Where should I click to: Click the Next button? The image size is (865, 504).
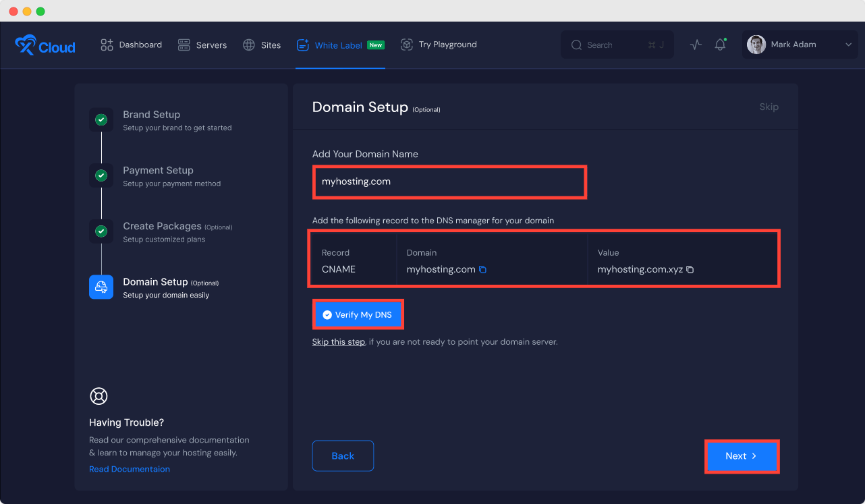click(x=742, y=456)
